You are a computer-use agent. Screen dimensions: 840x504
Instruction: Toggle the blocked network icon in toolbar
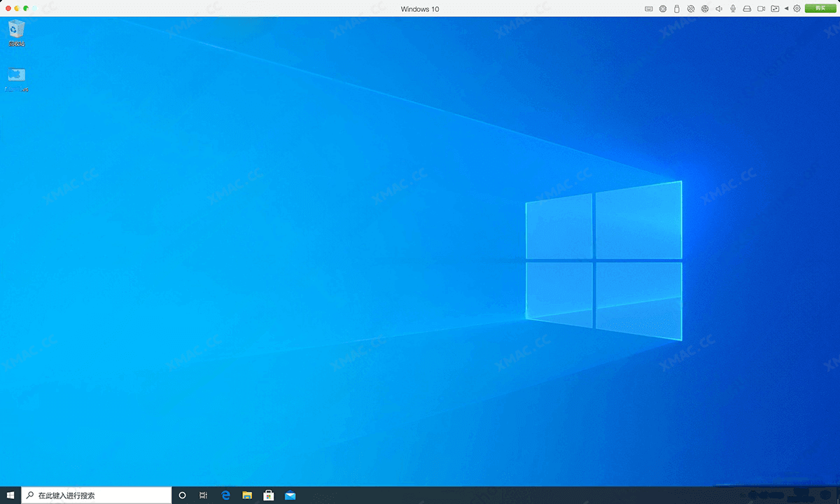[690, 8]
